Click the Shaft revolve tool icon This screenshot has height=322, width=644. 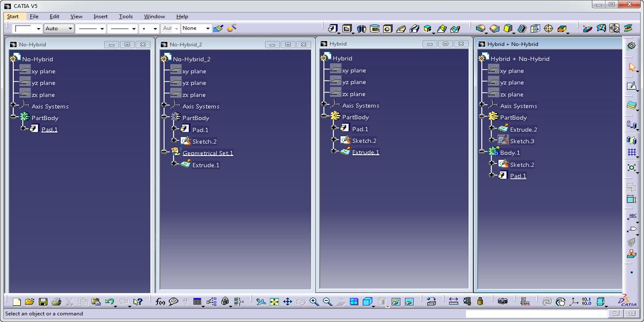click(361, 29)
